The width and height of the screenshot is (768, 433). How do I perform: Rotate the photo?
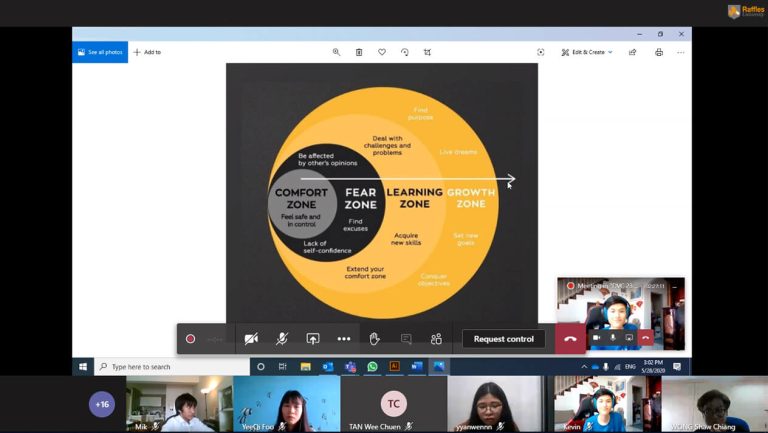click(x=405, y=52)
